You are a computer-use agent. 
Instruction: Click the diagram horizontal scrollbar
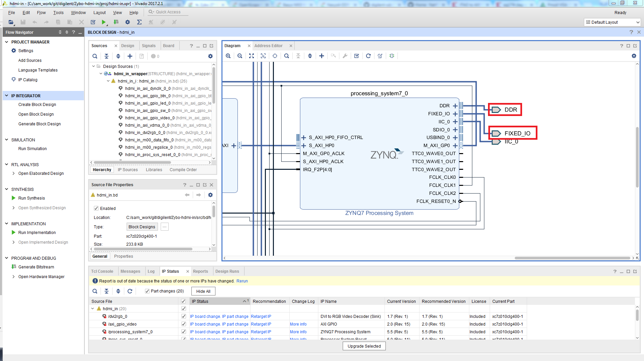[572, 258]
